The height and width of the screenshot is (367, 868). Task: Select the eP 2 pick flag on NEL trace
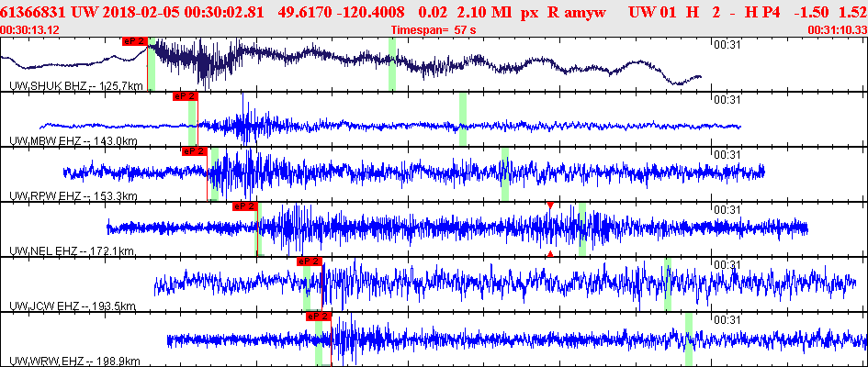(x=245, y=206)
